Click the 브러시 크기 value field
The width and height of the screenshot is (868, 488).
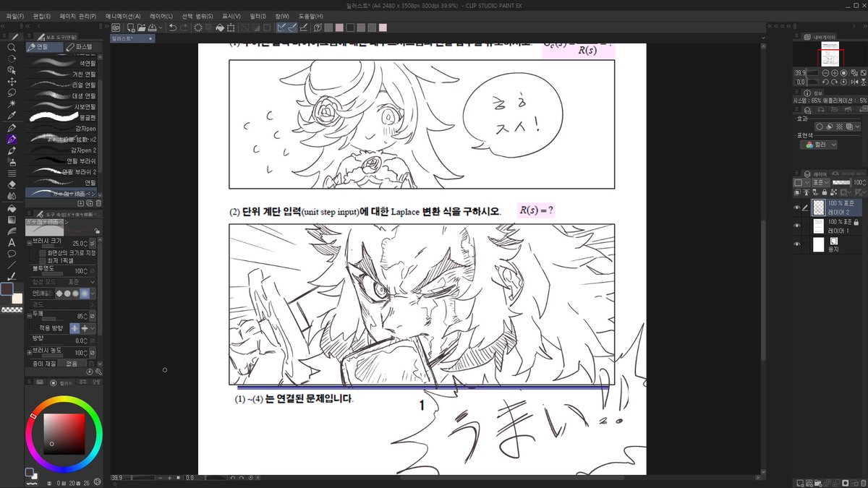[x=78, y=244]
